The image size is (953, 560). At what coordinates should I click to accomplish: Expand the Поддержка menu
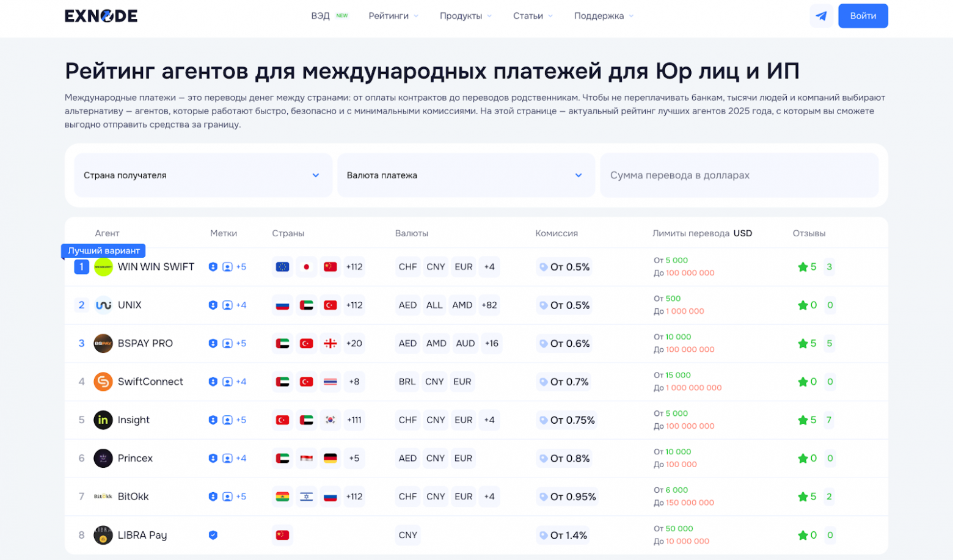[x=604, y=16]
